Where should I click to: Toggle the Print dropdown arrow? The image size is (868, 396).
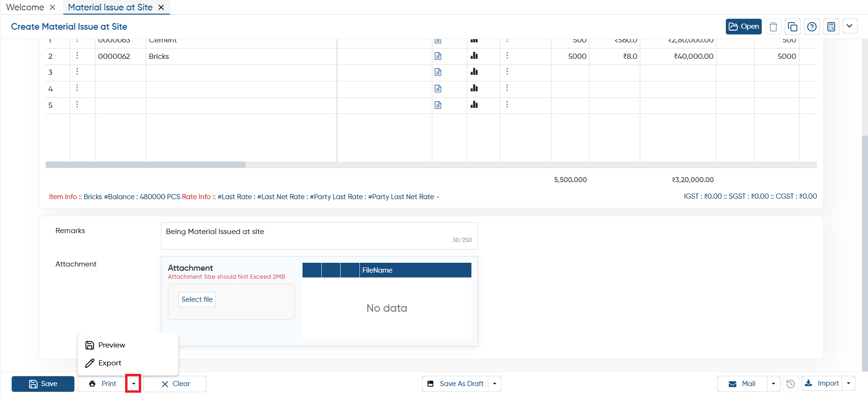click(x=133, y=384)
